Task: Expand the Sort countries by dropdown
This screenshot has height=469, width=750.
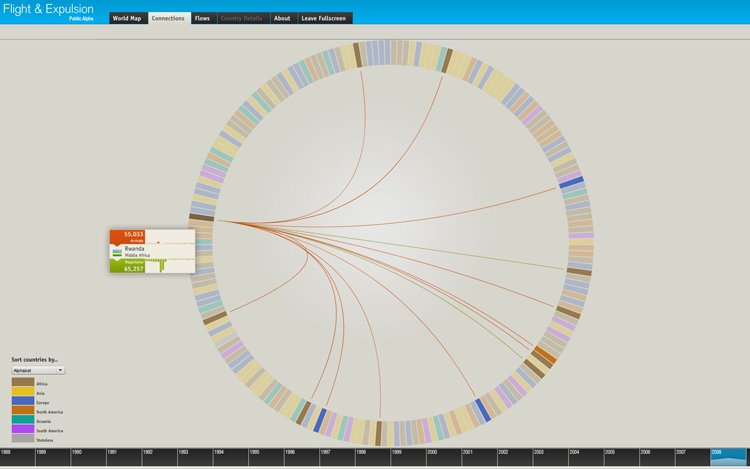Action: tap(38, 370)
